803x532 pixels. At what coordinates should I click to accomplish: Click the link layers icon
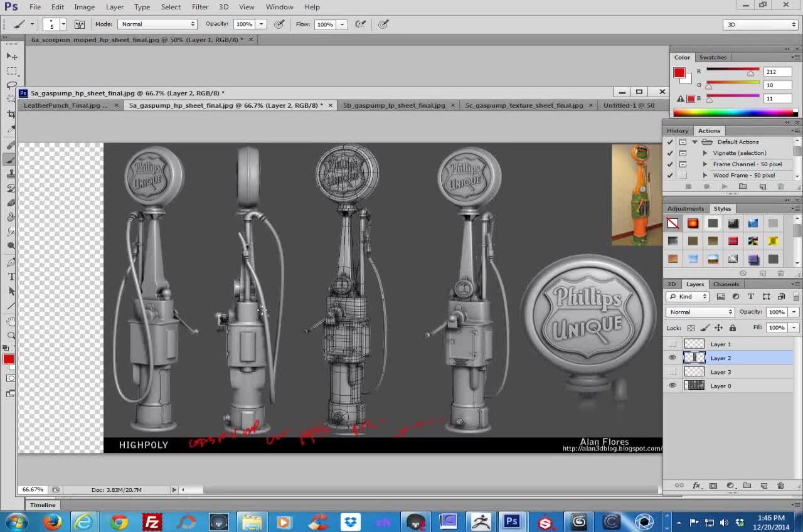pyautogui.click(x=679, y=486)
